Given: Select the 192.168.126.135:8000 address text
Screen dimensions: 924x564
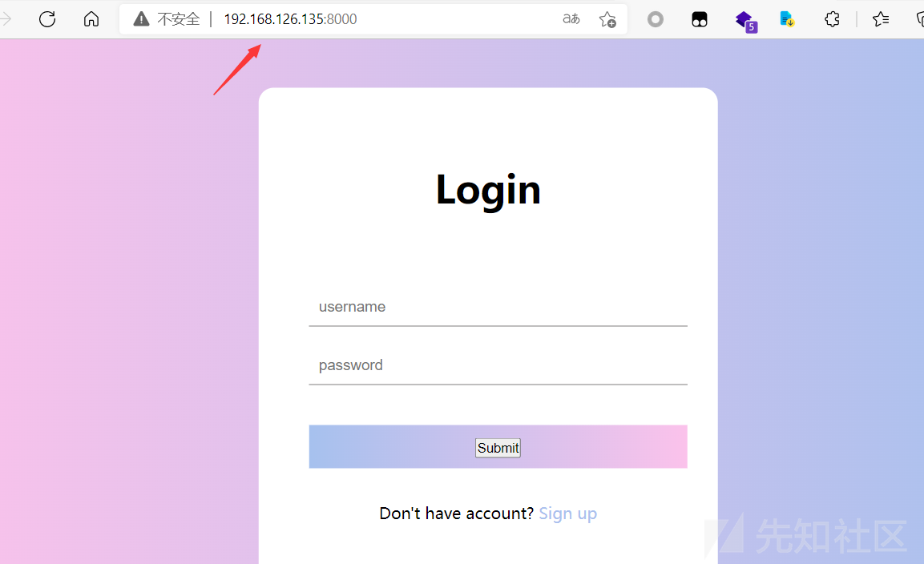Looking at the screenshot, I should point(291,19).
